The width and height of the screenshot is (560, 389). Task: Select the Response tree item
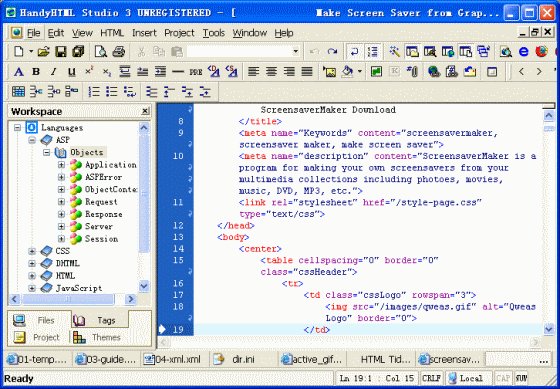pyautogui.click(x=104, y=214)
